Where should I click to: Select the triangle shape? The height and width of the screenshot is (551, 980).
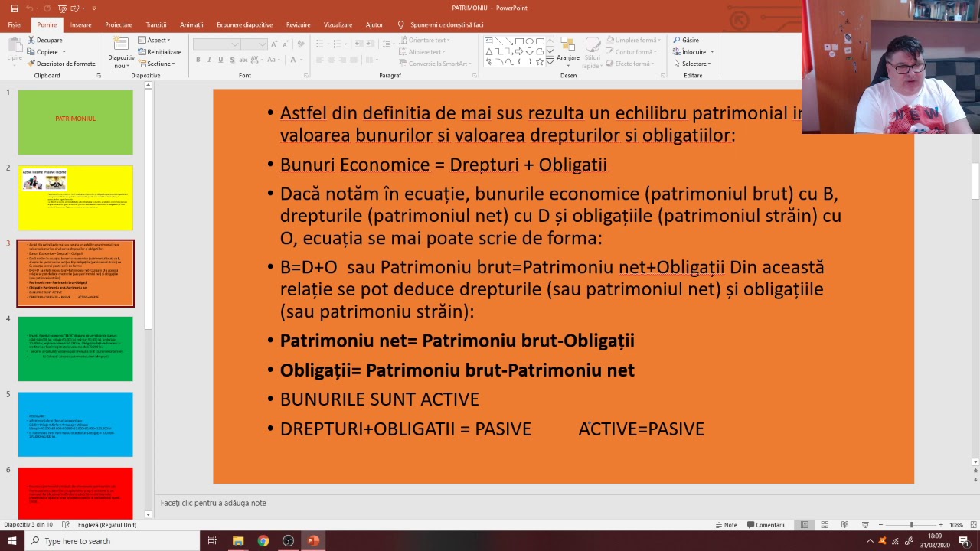coord(488,51)
